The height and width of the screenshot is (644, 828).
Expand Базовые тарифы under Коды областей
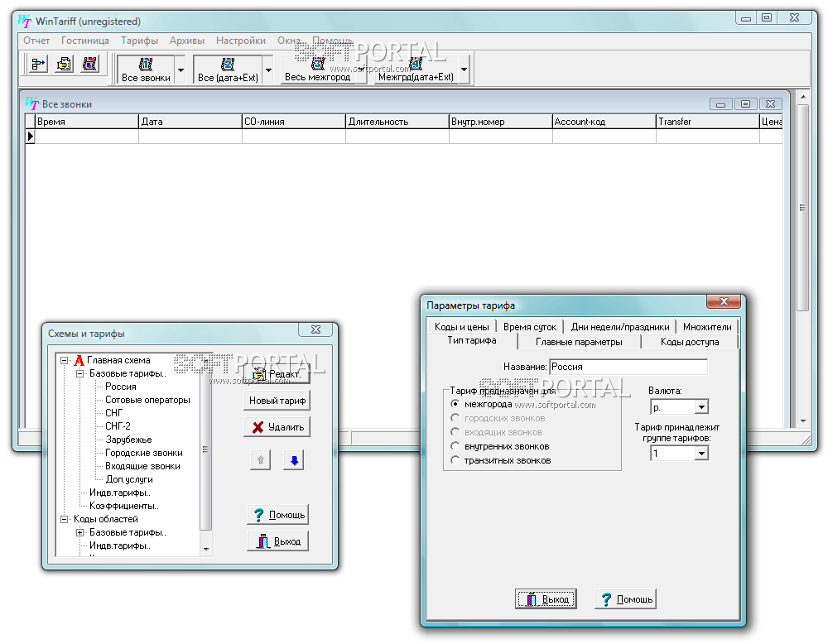tap(80, 532)
